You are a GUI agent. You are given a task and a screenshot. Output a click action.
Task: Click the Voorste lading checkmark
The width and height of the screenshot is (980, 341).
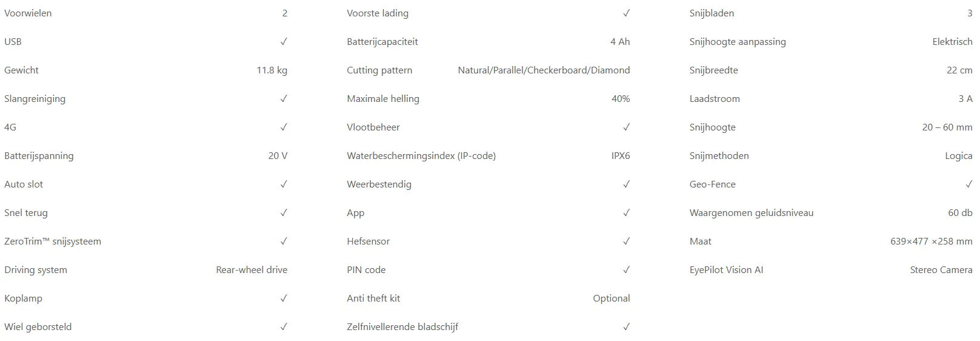coord(626,13)
